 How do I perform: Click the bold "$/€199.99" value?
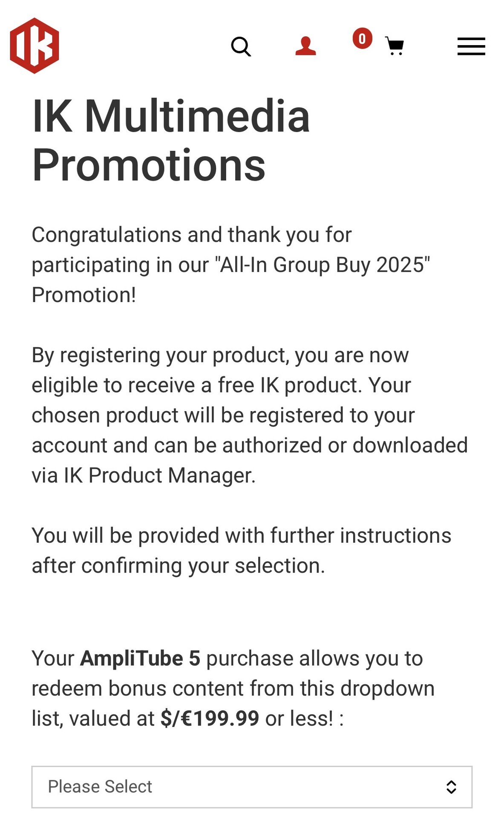(210, 718)
